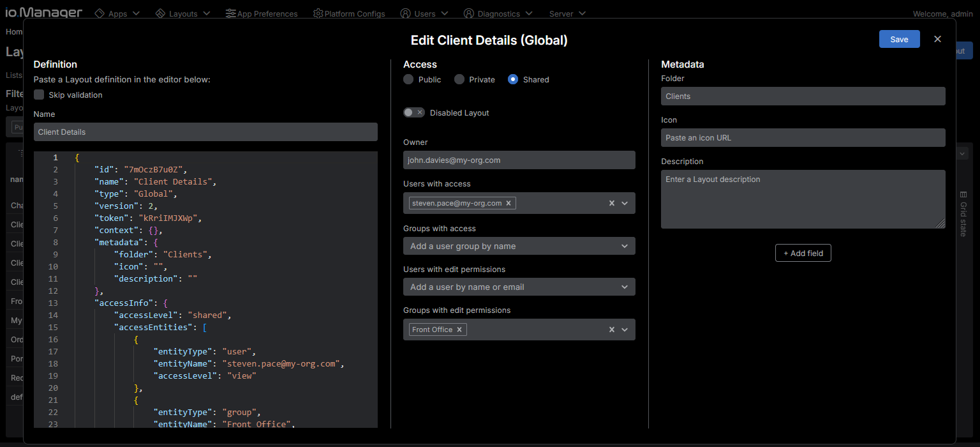Screen dimensions: 980x447
Task: Clear all users with access
Action: tap(611, 203)
